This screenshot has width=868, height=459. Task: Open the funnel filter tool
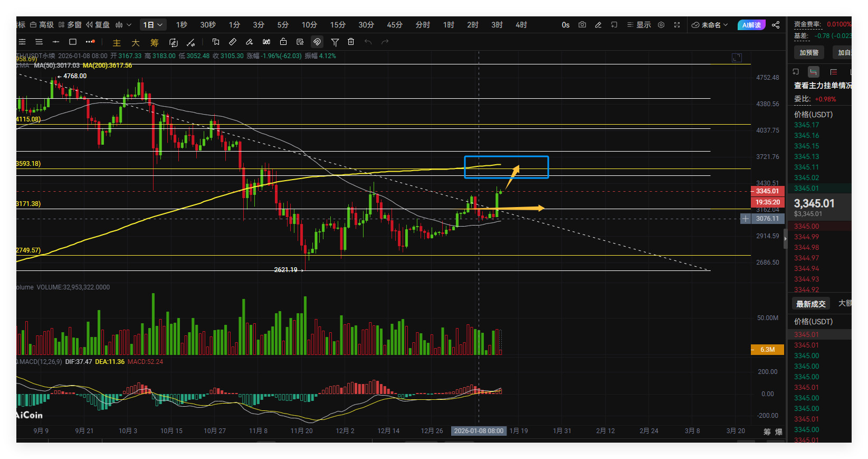335,42
